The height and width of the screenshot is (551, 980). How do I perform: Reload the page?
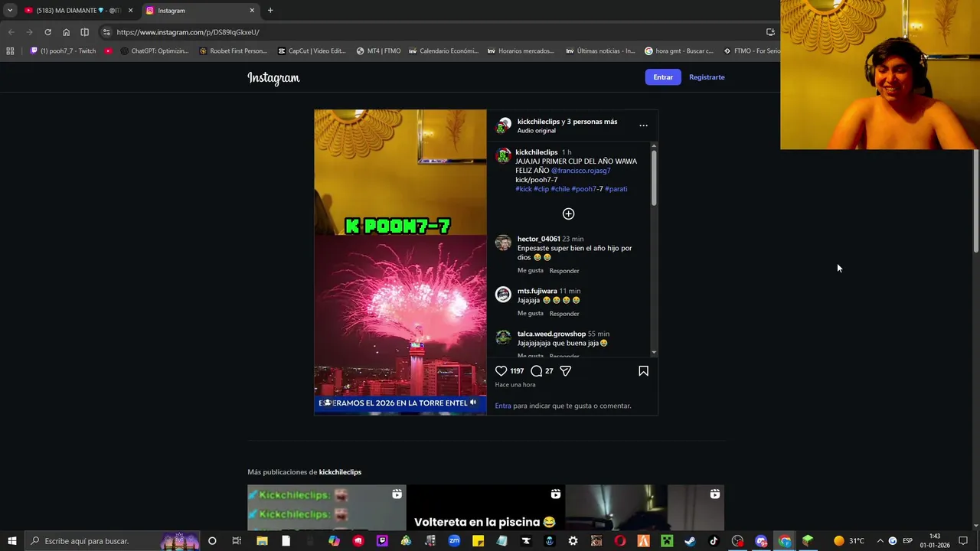click(47, 32)
